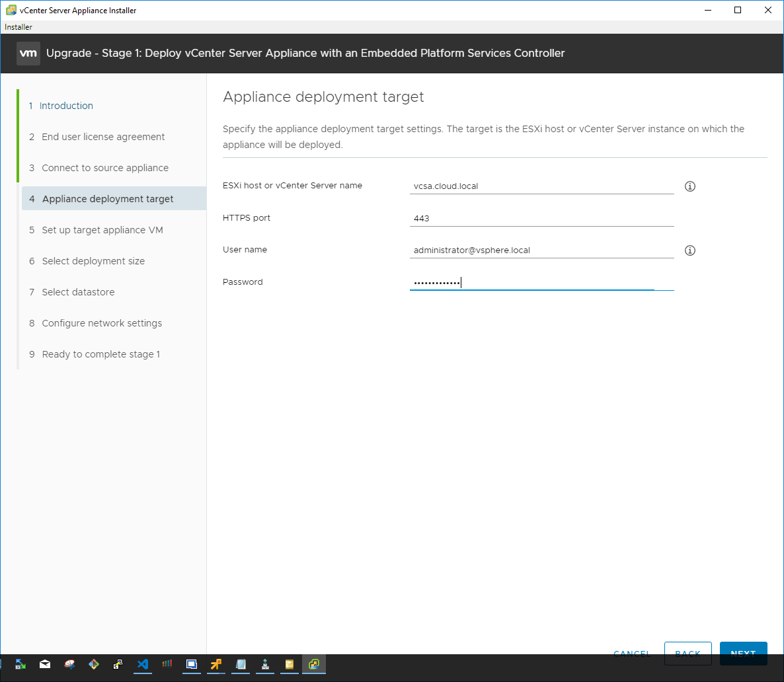Go to End user license agreement step
This screenshot has height=682, width=784.
pyautogui.click(x=97, y=137)
